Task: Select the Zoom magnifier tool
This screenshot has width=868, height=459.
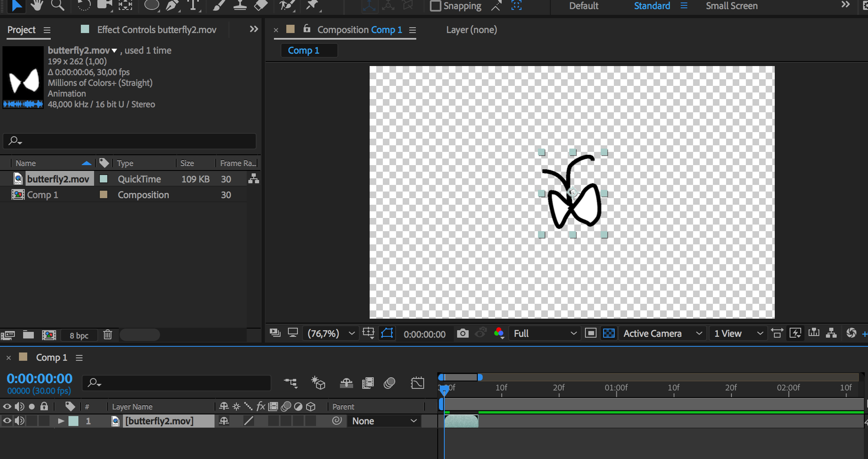Action: pyautogui.click(x=57, y=5)
